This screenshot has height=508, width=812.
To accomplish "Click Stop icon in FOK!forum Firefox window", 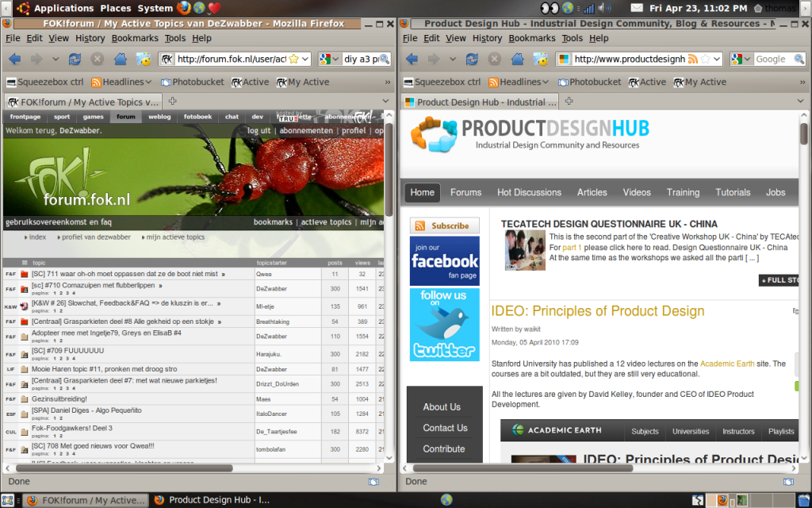I will click(97, 59).
